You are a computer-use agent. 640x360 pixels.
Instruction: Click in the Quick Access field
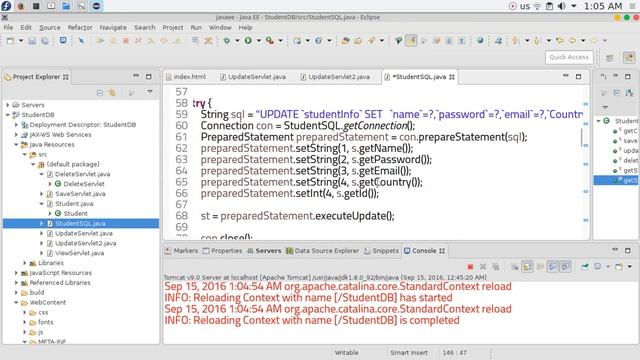pyautogui.click(x=569, y=57)
